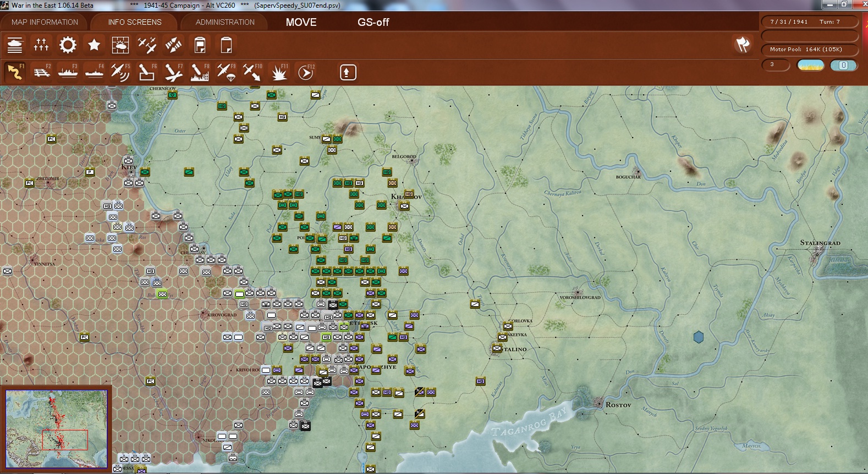
Task: Show the weather map grid icon
Action: 120,45
